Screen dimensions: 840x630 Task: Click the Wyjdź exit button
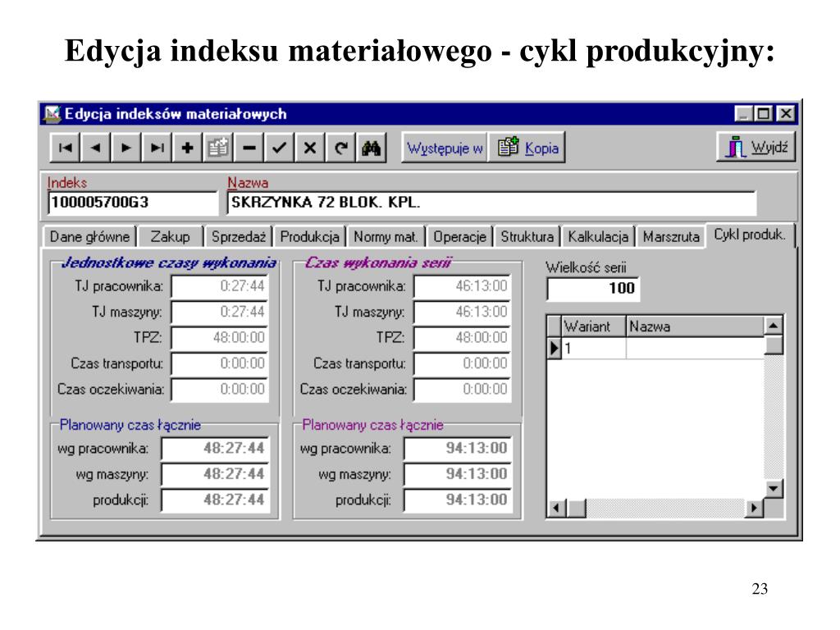(756, 146)
